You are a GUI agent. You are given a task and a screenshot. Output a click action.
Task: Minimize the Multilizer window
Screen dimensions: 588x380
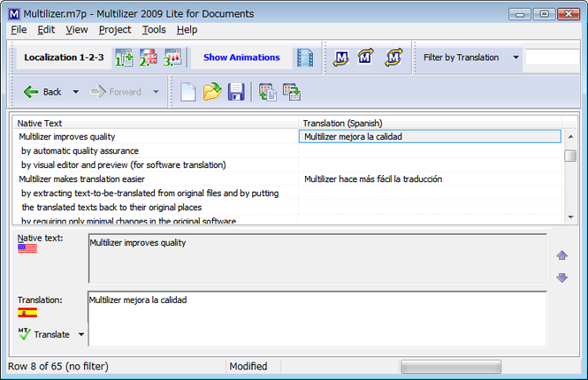point(520,14)
